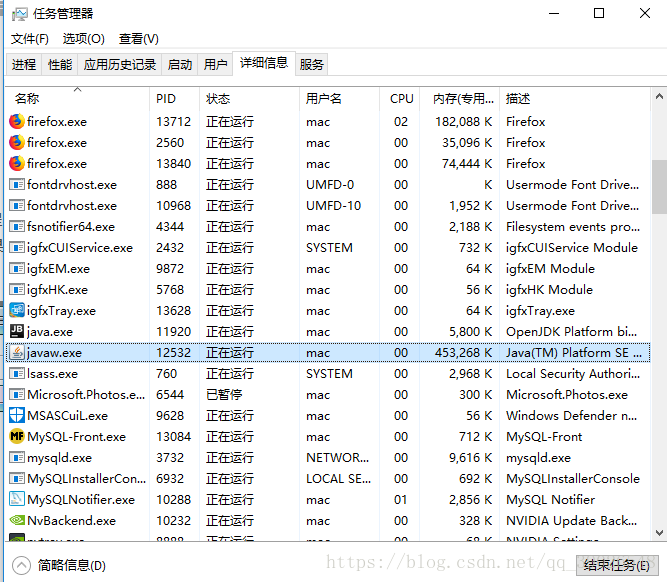Click memory value 453,268 K
The height and width of the screenshot is (582, 667).
tap(463, 353)
